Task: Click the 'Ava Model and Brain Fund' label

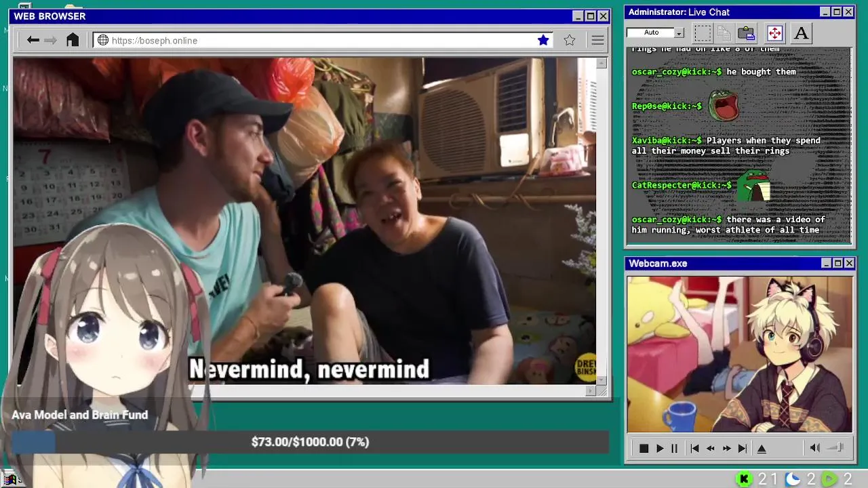Action: click(79, 415)
